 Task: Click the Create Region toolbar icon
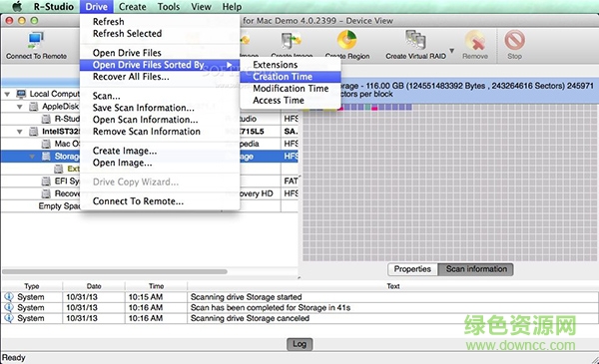click(x=346, y=40)
